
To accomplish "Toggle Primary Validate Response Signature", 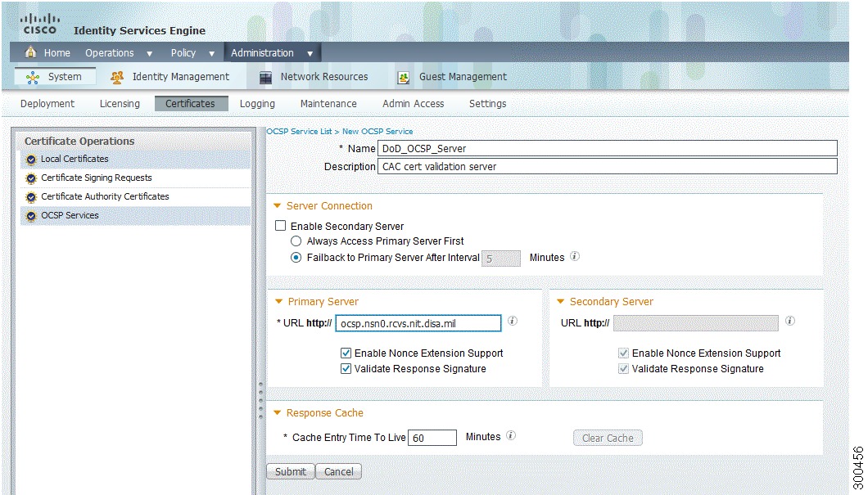I will [x=346, y=368].
